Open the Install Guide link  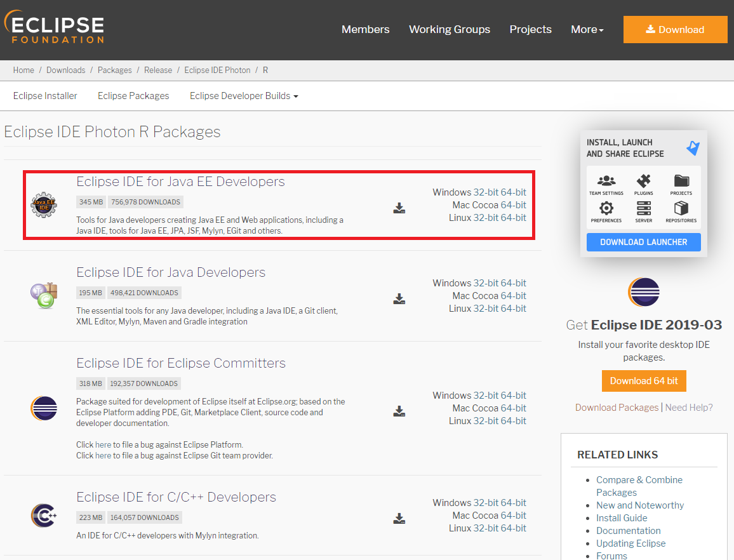(x=622, y=518)
